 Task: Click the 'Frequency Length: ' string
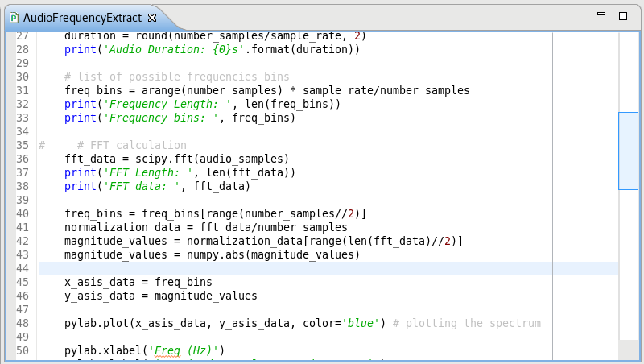pos(167,105)
